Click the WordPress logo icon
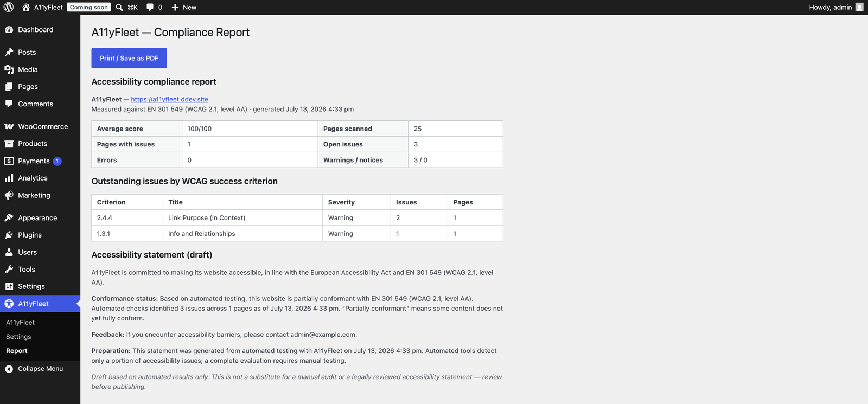 click(x=9, y=7)
